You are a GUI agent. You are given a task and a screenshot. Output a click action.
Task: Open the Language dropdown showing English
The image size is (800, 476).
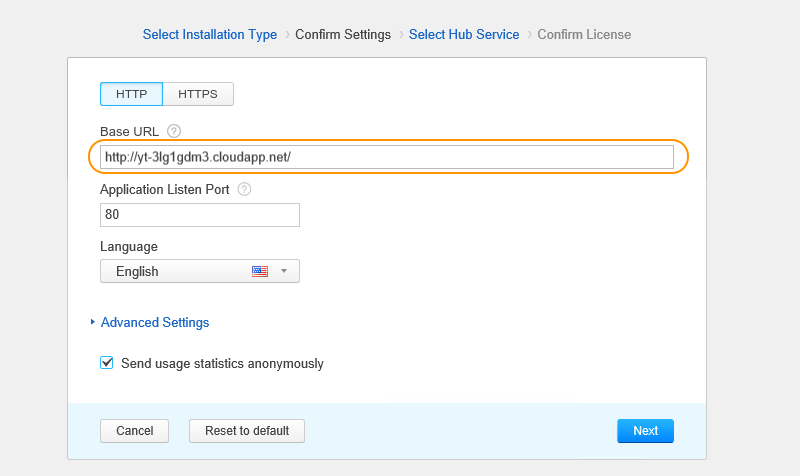[199, 271]
